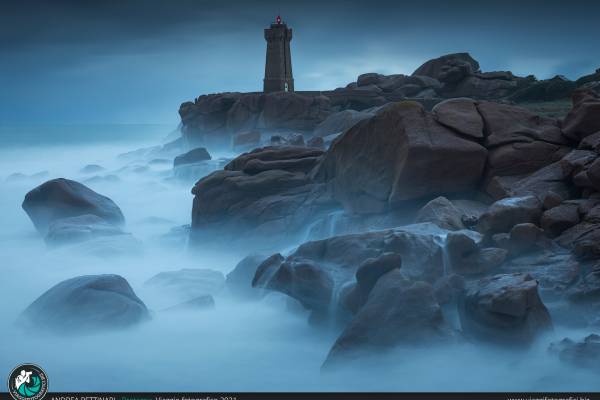Open the website URL in the caption bar

548,397
